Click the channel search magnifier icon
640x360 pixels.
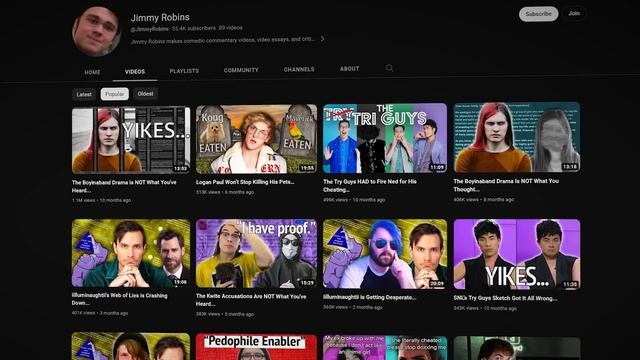click(x=389, y=68)
